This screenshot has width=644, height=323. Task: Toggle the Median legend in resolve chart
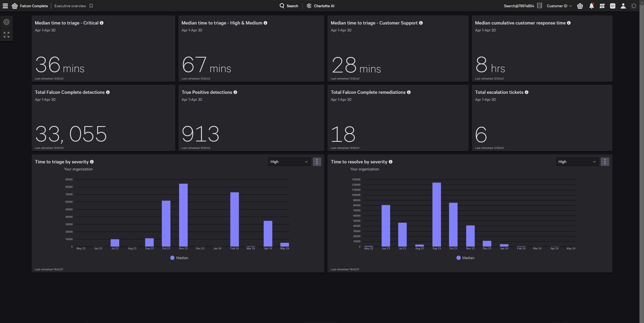[x=465, y=258]
